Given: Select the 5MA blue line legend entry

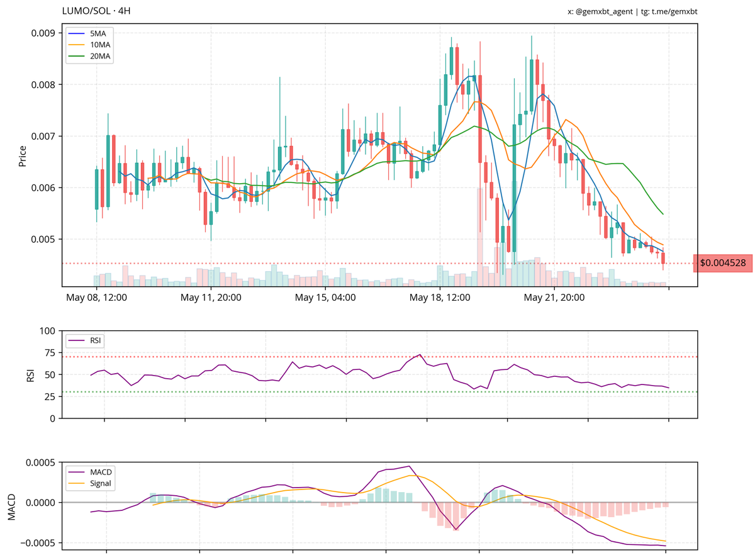Looking at the screenshot, I should pos(89,33).
